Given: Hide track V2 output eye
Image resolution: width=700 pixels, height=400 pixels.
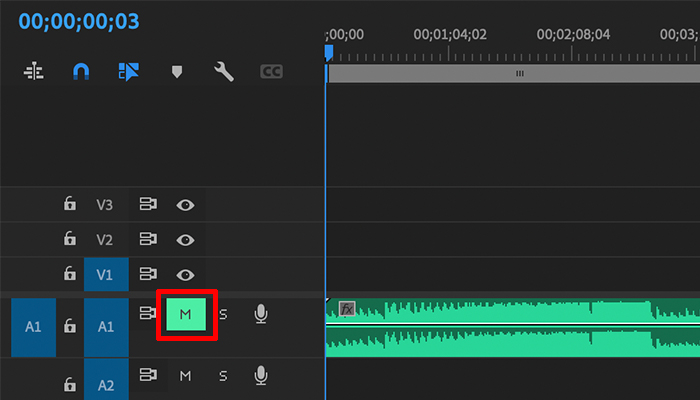Looking at the screenshot, I should click(185, 240).
